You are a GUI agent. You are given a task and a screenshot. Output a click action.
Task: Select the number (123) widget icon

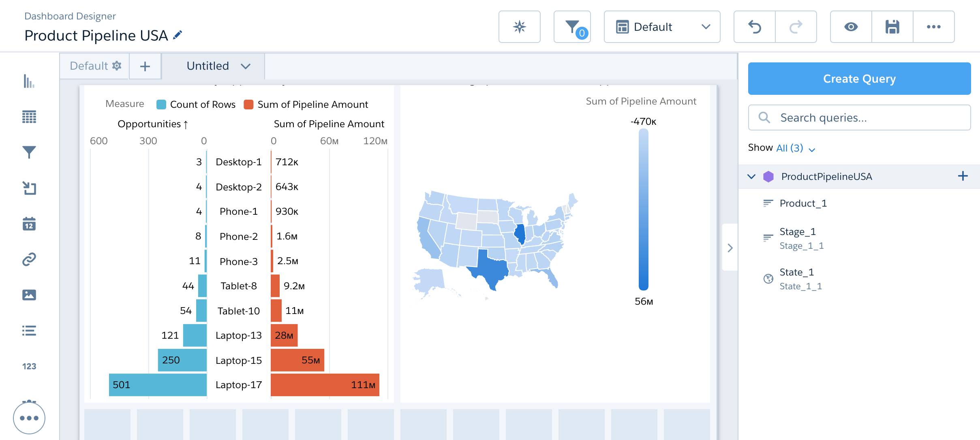coord(29,366)
